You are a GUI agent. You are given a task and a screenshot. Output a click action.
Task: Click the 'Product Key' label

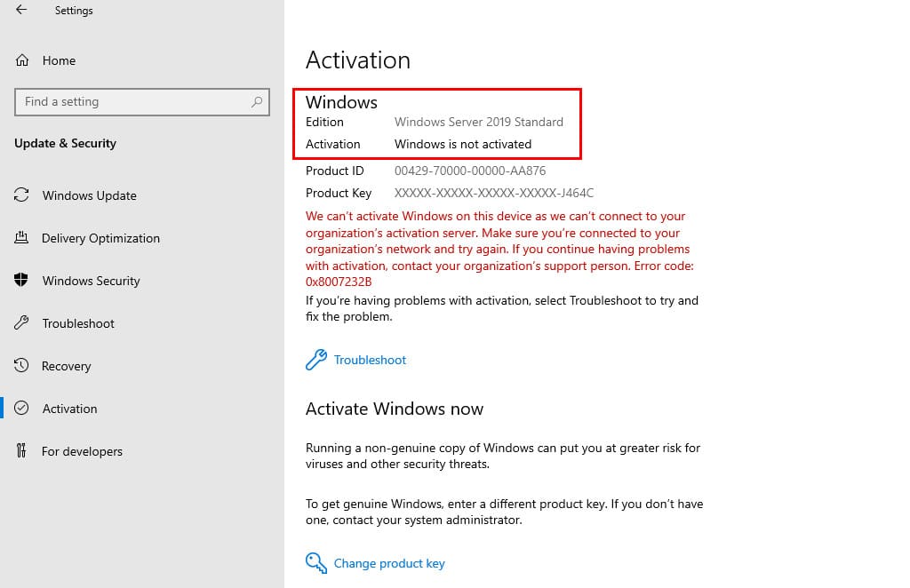point(339,193)
